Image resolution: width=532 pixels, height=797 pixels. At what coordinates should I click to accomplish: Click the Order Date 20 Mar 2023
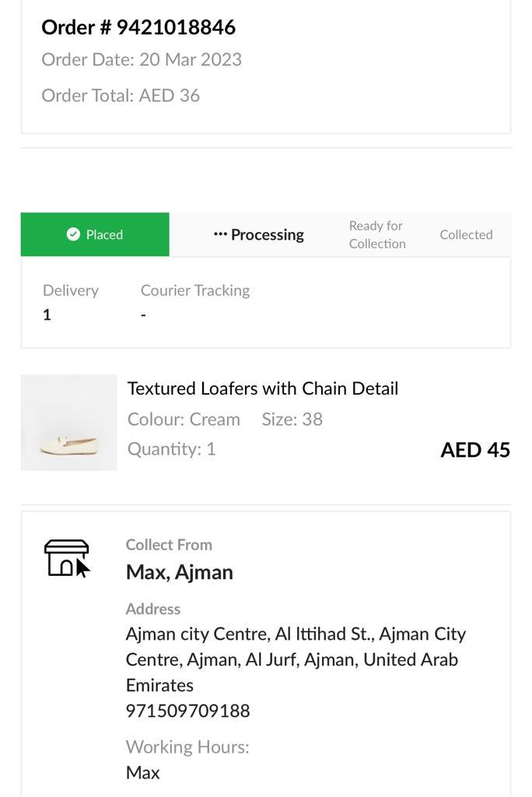(142, 60)
